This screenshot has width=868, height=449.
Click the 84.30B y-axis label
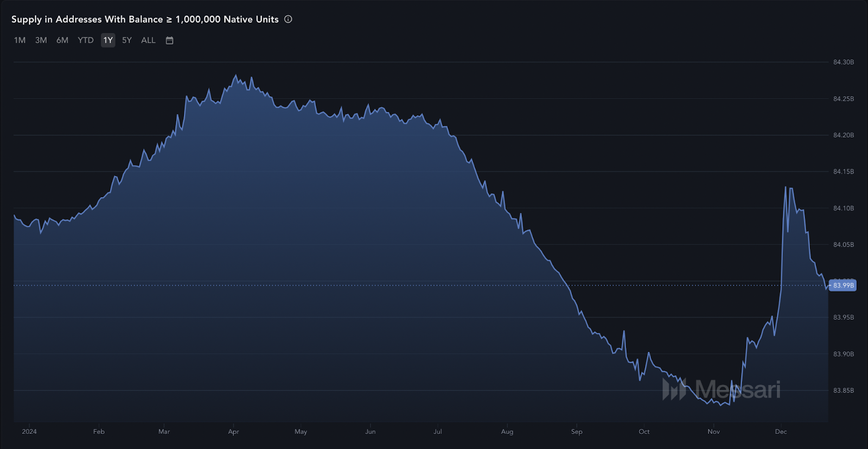pos(844,62)
